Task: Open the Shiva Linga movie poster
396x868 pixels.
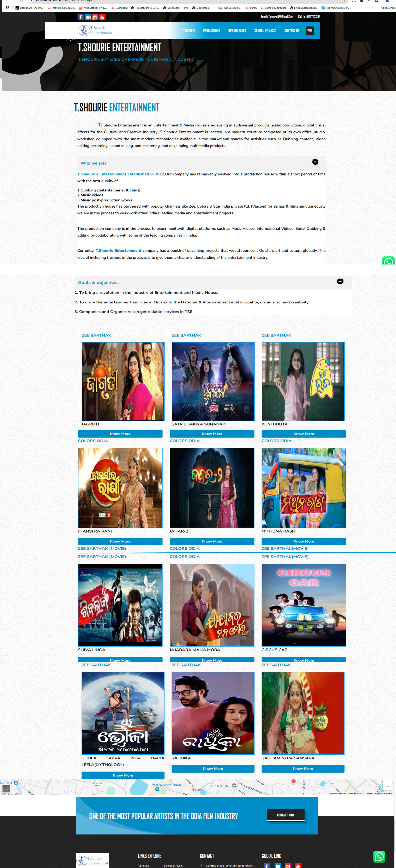Action: pos(120,605)
